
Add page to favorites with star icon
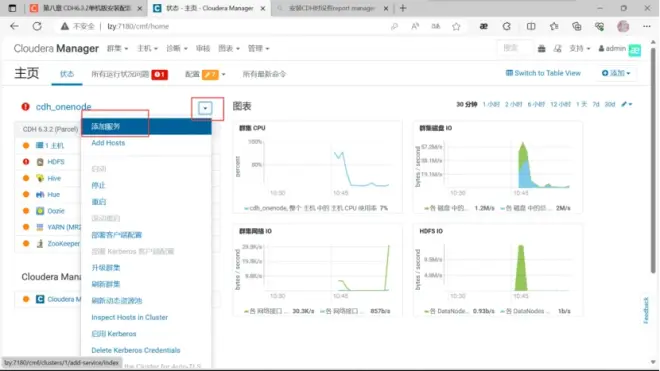coord(456,27)
